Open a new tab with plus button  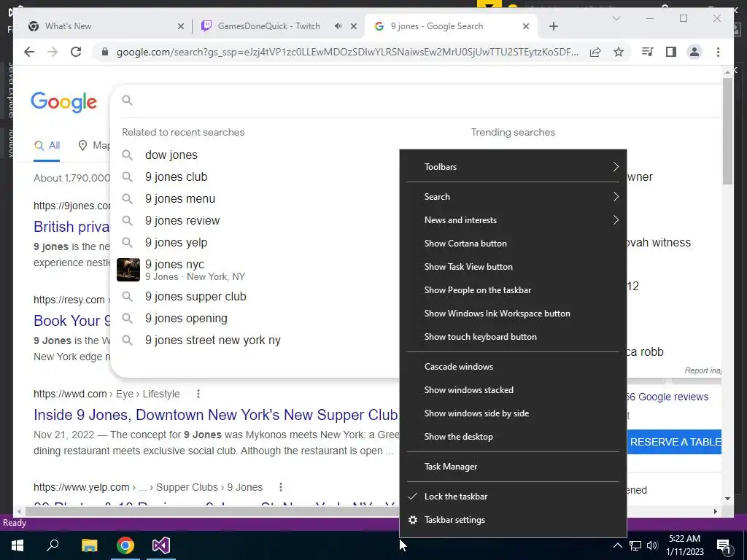tap(553, 27)
